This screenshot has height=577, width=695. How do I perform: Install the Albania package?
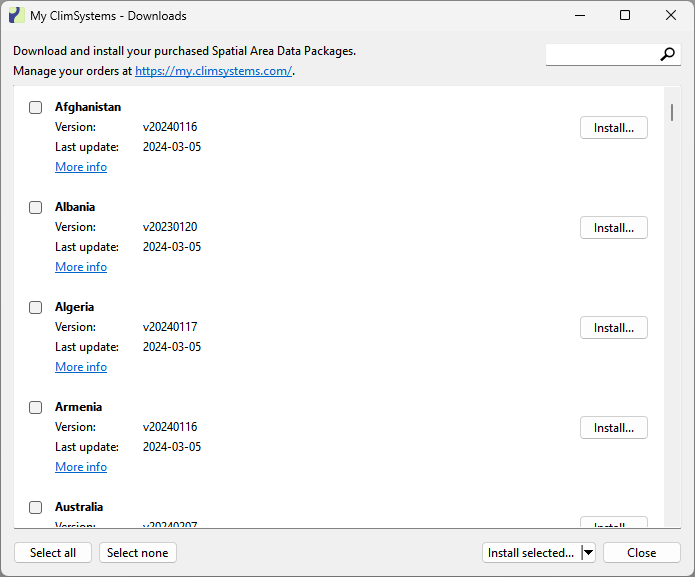click(x=614, y=228)
